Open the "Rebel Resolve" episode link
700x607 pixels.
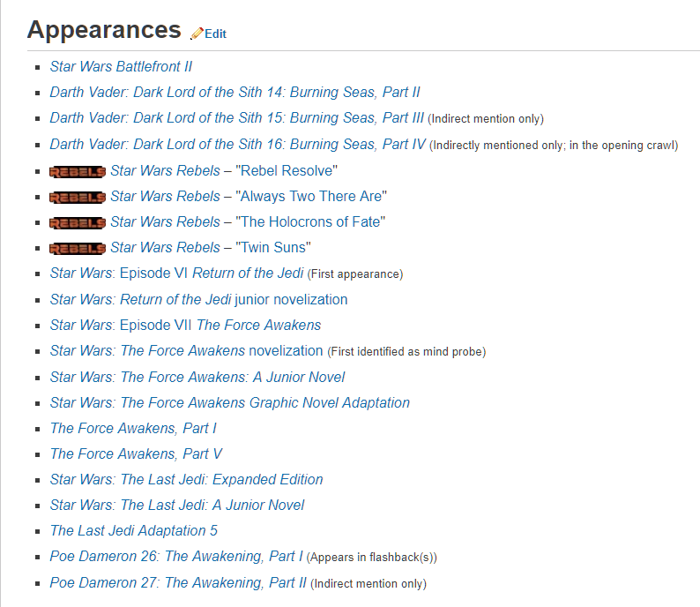(x=287, y=170)
